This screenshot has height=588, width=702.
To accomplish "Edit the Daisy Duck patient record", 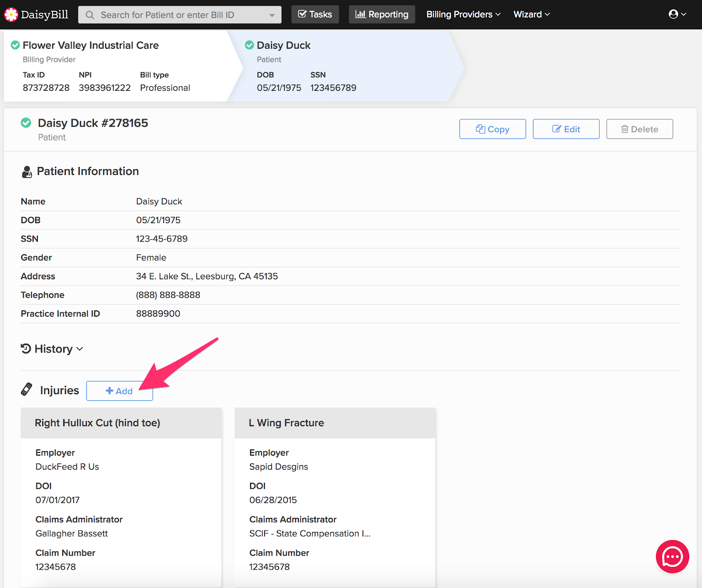I will (566, 129).
